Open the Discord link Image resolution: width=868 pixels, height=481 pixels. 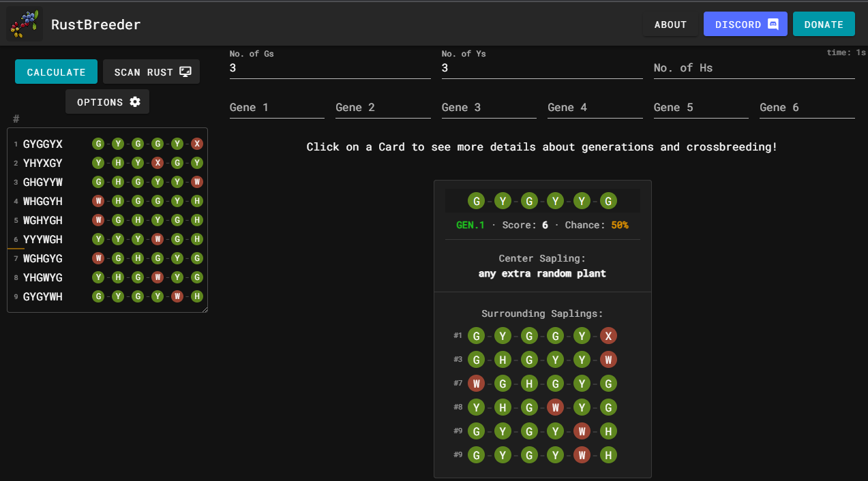[745, 24]
